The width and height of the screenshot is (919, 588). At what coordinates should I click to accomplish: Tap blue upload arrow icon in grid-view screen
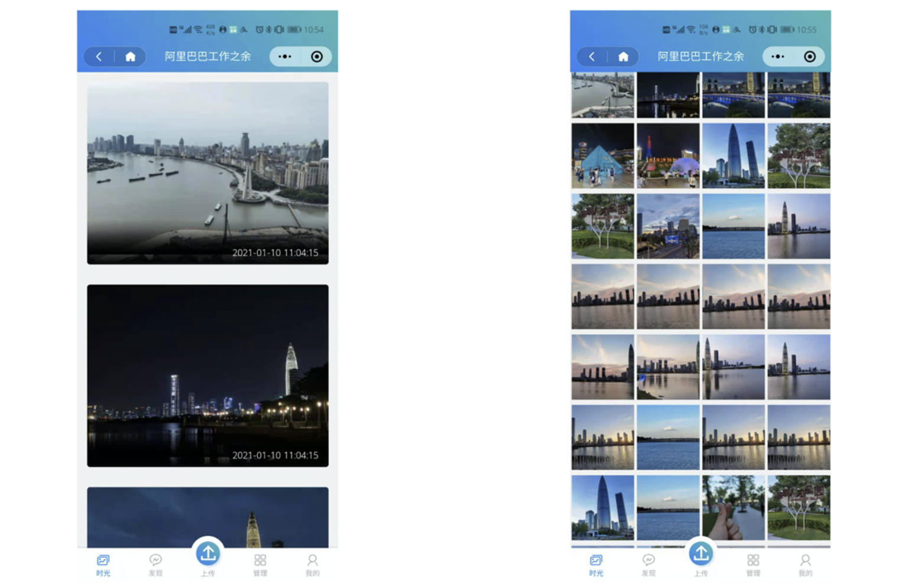[701, 554]
